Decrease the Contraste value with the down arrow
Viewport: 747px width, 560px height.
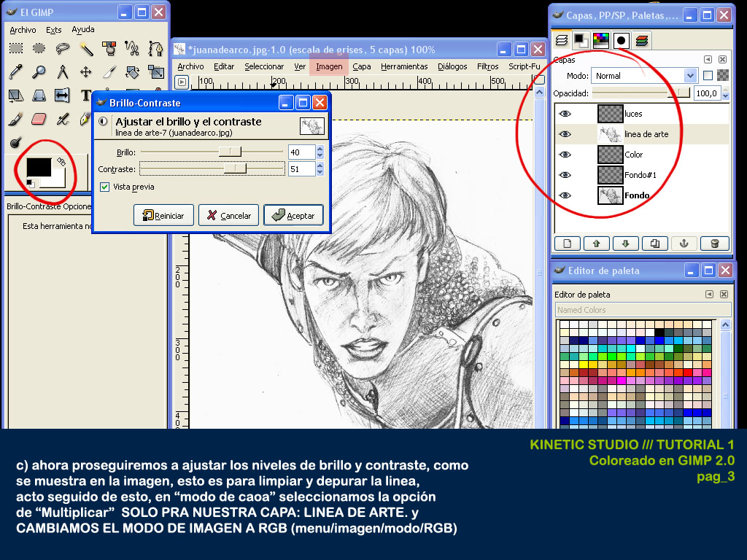point(320,172)
